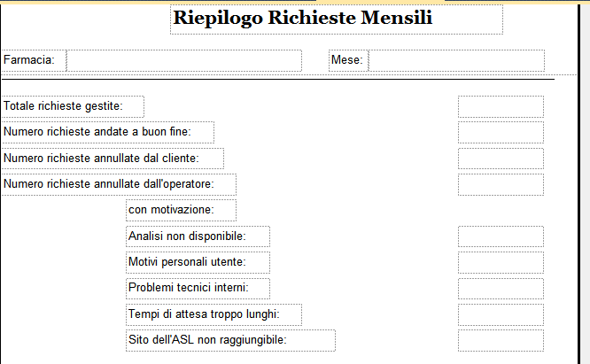Select the Riepilogo Richieste Mensili title box
This screenshot has height=364, width=590.
point(337,19)
